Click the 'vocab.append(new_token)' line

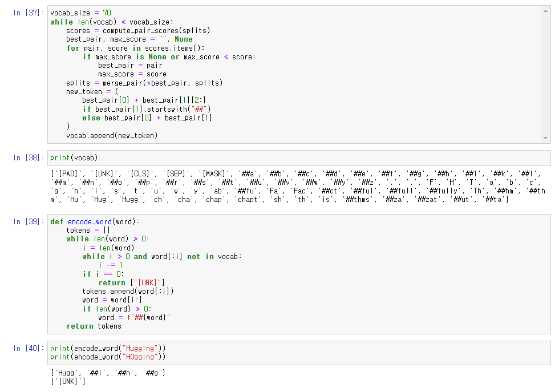[112, 136]
